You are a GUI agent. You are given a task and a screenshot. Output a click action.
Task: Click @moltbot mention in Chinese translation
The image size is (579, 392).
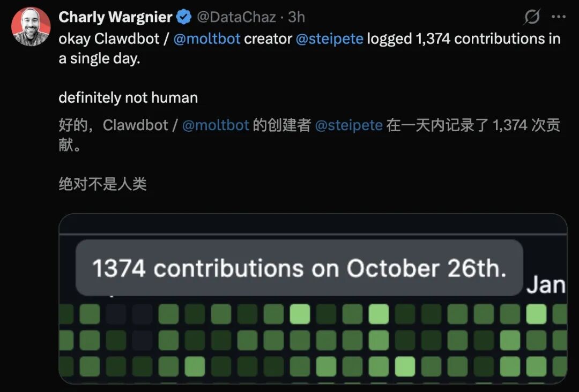(x=216, y=125)
